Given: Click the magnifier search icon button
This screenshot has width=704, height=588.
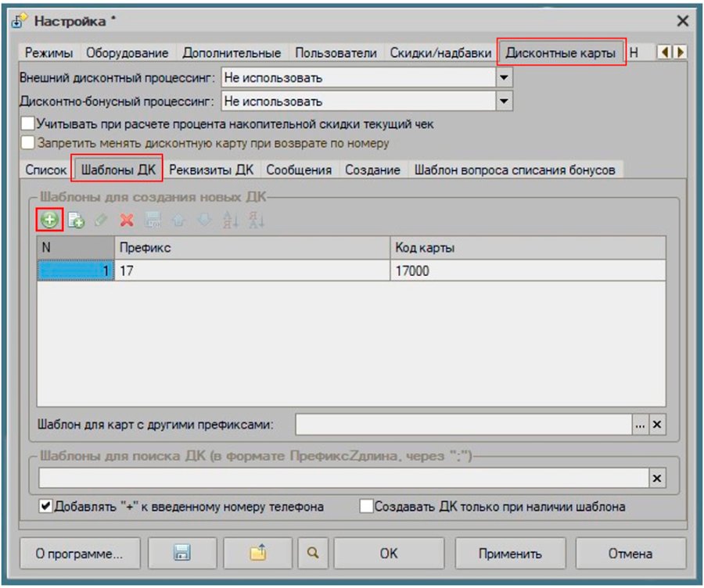Looking at the screenshot, I should point(313,553).
